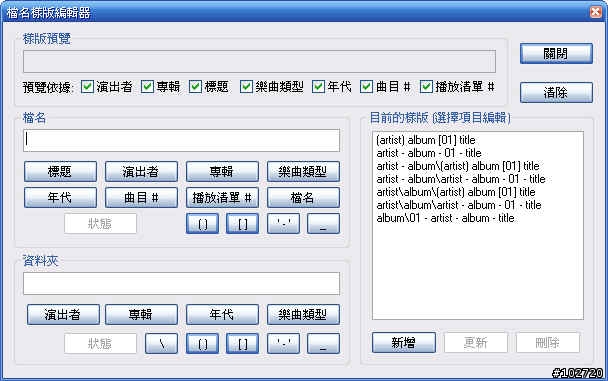This screenshot has width=608, height=381.
Task: Select template 'artist - album - 01 - title'
Action: (x=429, y=153)
